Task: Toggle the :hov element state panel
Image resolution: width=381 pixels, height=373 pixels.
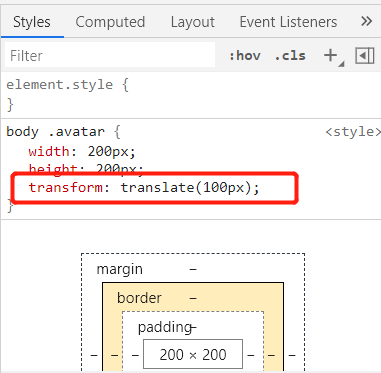Action: tap(245, 55)
